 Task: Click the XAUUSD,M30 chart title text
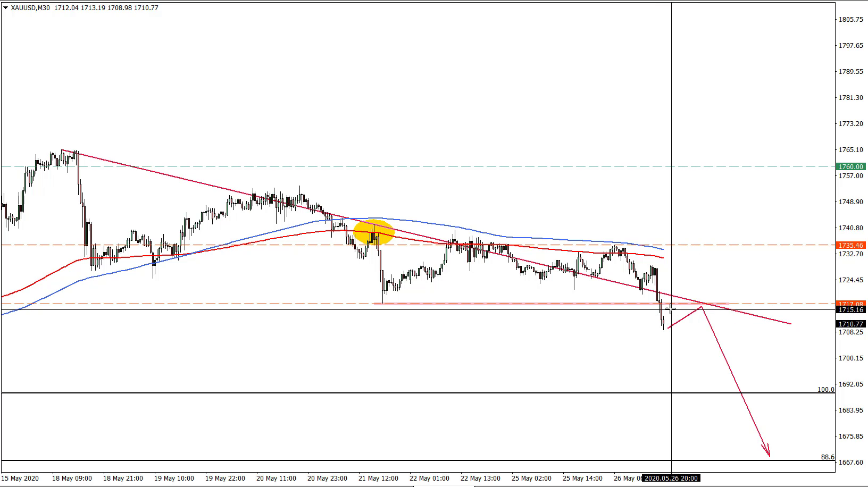pyautogui.click(x=30, y=8)
